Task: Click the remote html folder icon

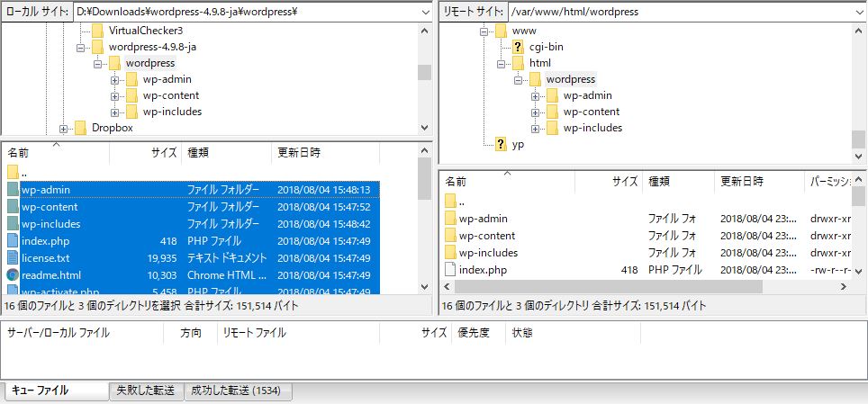Action: point(518,63)
